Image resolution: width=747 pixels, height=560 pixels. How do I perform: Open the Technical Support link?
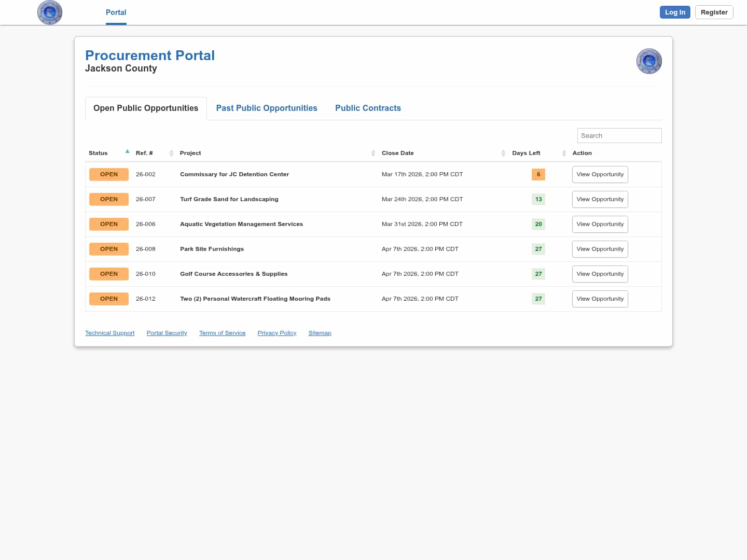(109, 333)
